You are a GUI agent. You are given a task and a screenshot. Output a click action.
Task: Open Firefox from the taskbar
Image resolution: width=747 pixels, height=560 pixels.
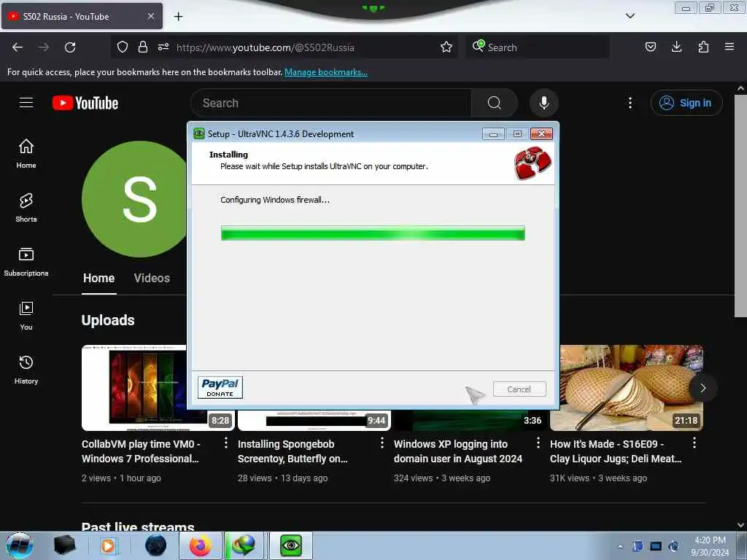[x=200, y=545]
